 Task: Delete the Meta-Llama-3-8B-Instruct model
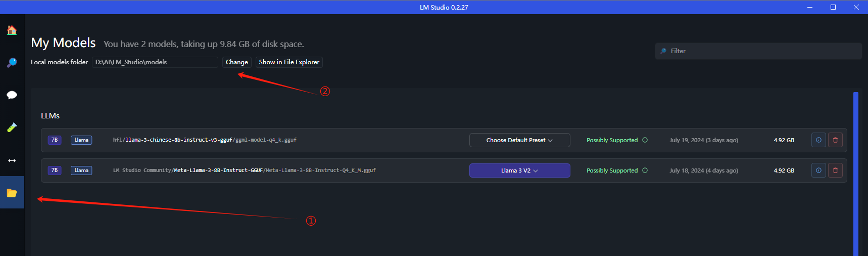835,170
